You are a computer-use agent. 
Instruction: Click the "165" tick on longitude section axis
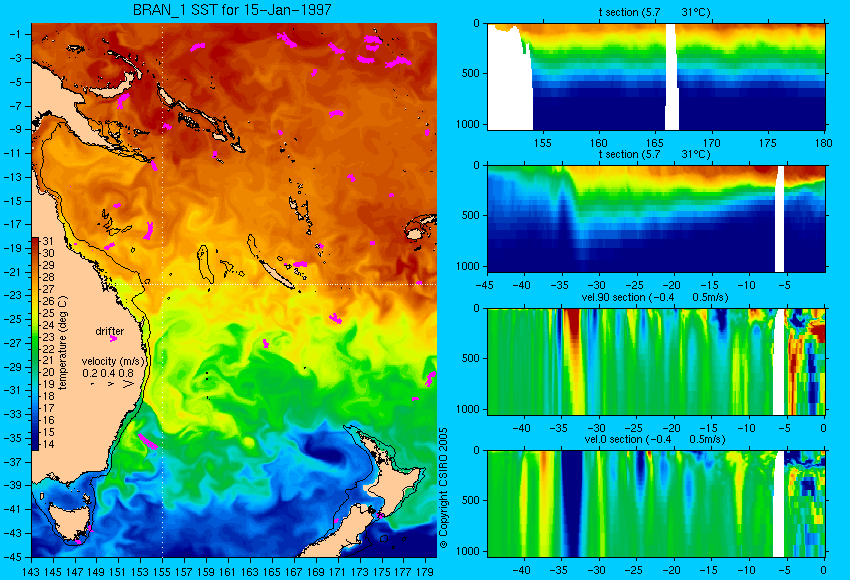pos(654,143)
